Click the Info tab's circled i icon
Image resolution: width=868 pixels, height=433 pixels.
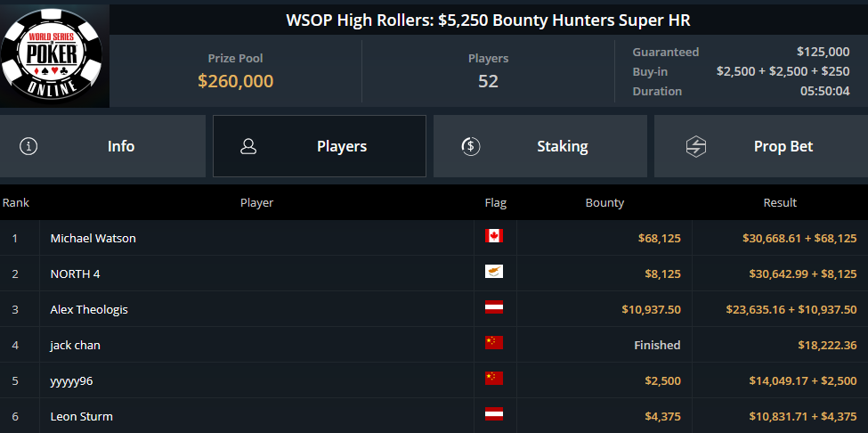(x=28, y=147)
